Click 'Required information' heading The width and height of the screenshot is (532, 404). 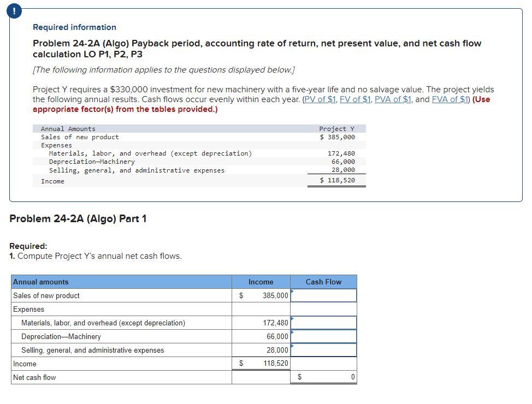74,27
